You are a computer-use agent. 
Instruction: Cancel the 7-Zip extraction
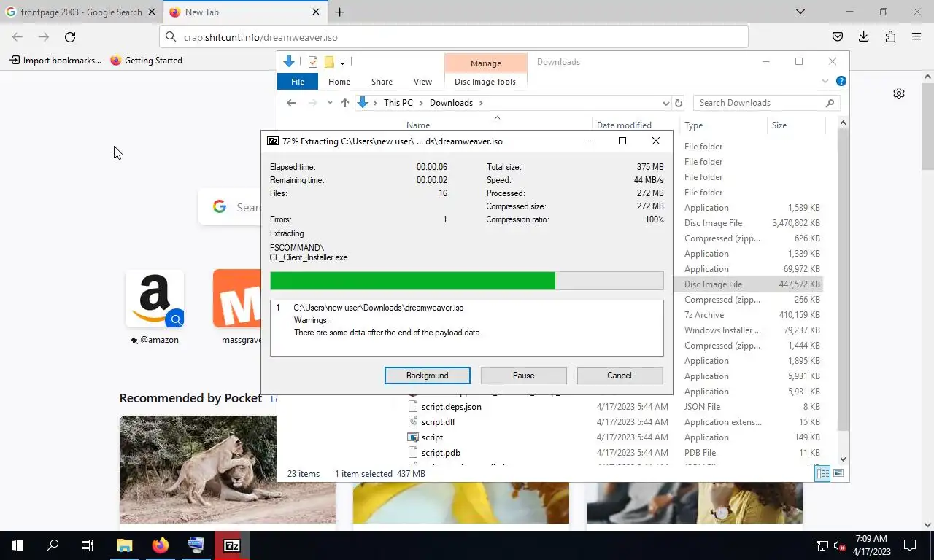pos(620,376)
